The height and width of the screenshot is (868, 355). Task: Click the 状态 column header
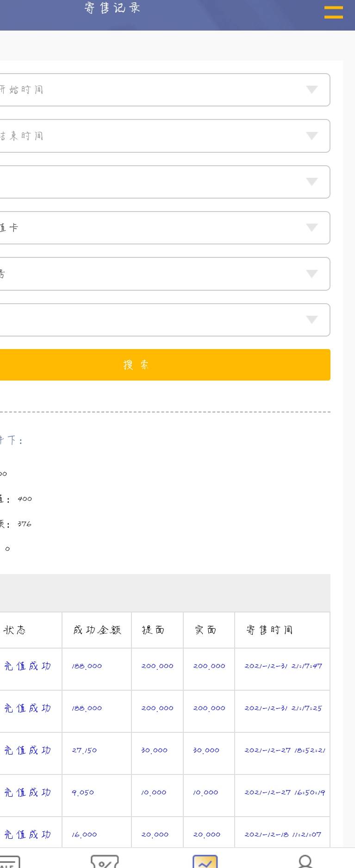point(15,630)
